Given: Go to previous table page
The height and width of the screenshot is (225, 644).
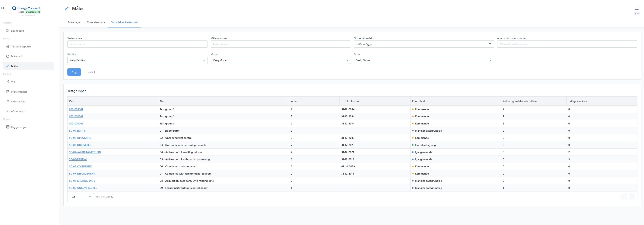Looking at the screenshot, I should point(624,196).
